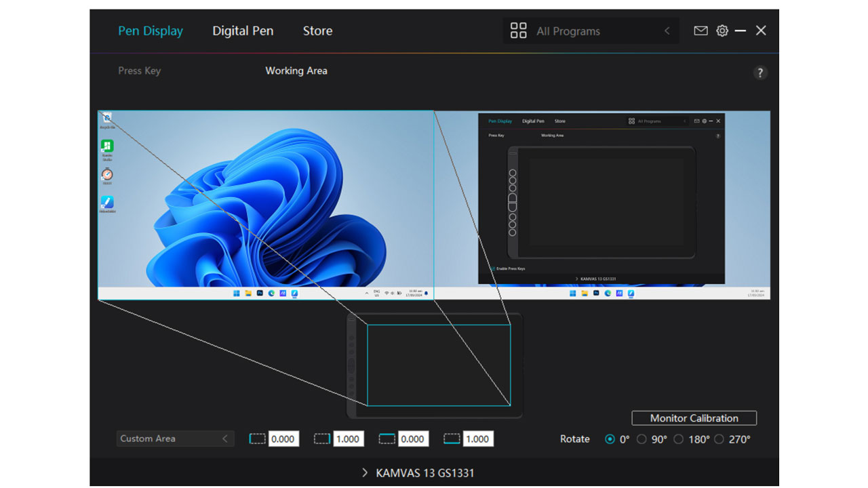
Task: Open the mail message icon
Action: (701, 30)
